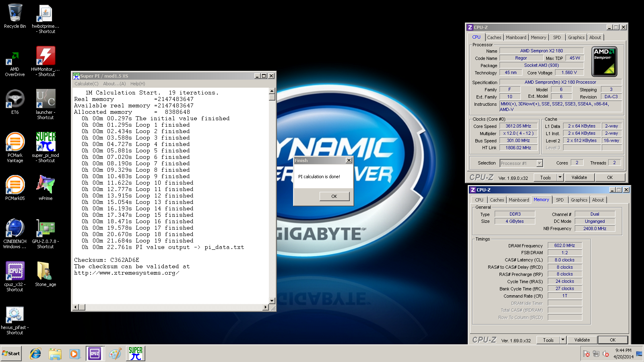Click OK in lower CPU-Z window
This screenshot has height=362, width=644.
point(613,340)
